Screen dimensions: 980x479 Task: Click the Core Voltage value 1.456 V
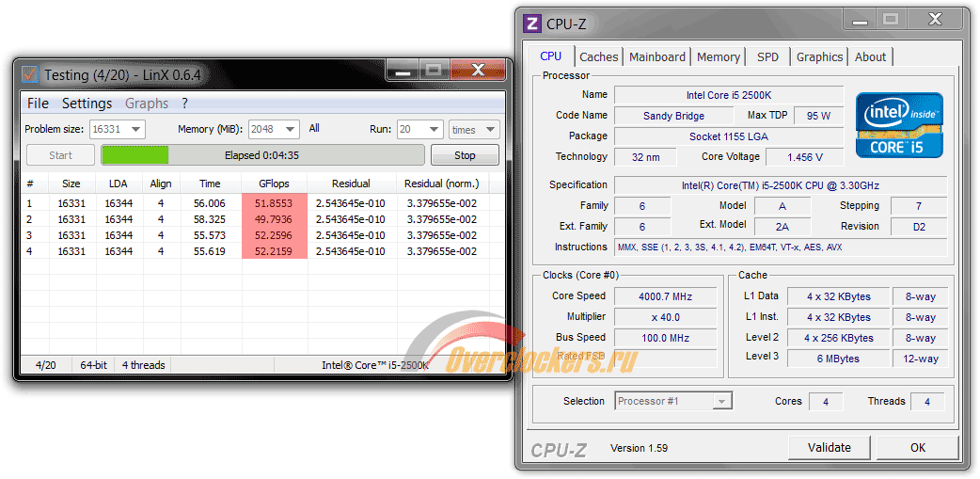tap(804, 157)
